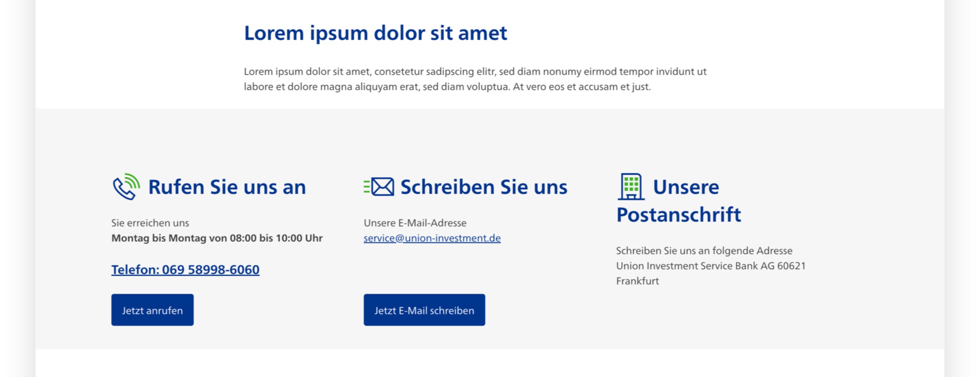Click the Lorem ipsum dolor sit amet title
The width and height of the screenshot is (980, 377).
[x=376, y=33]
